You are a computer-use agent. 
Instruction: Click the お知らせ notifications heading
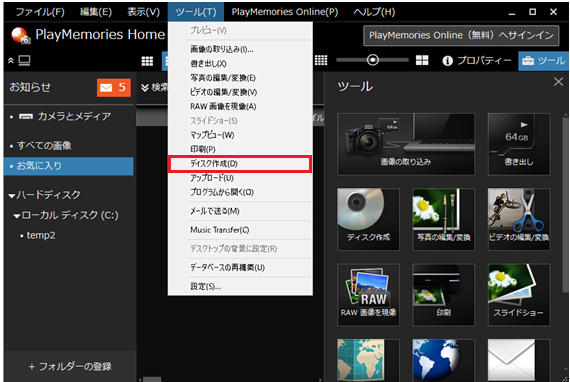coord(30,88)
